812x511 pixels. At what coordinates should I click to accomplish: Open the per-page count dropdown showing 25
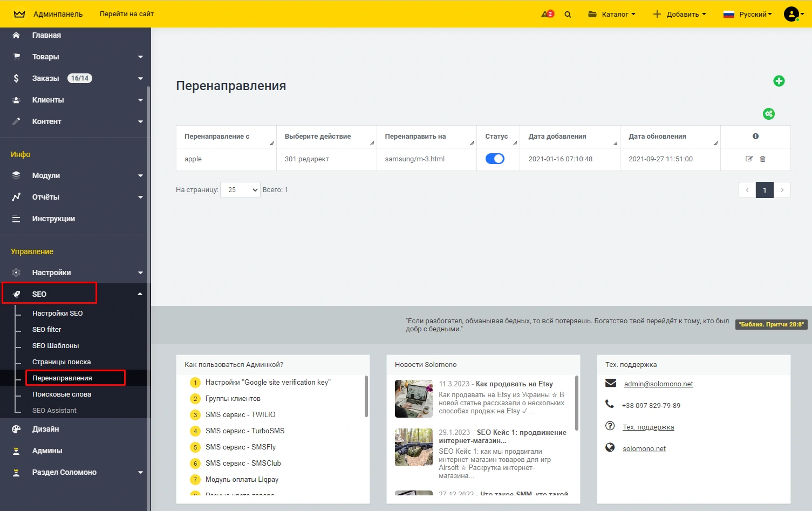tap(240, 190)
